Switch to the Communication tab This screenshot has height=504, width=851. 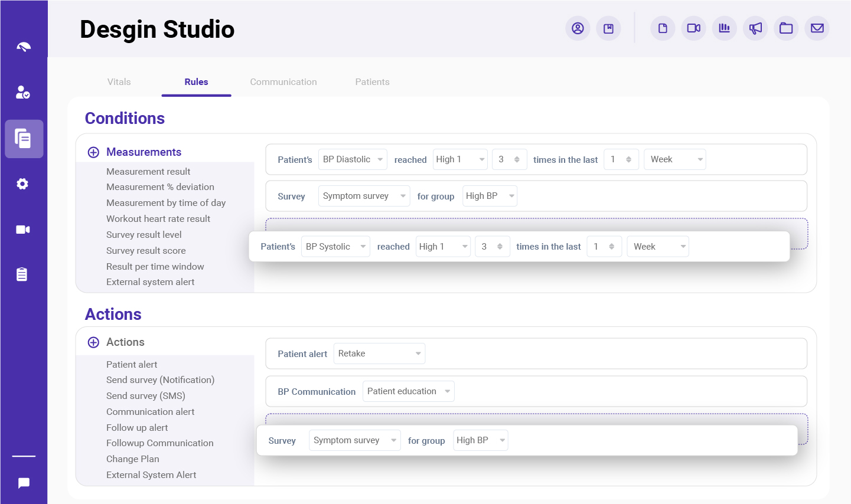point(283,82)
